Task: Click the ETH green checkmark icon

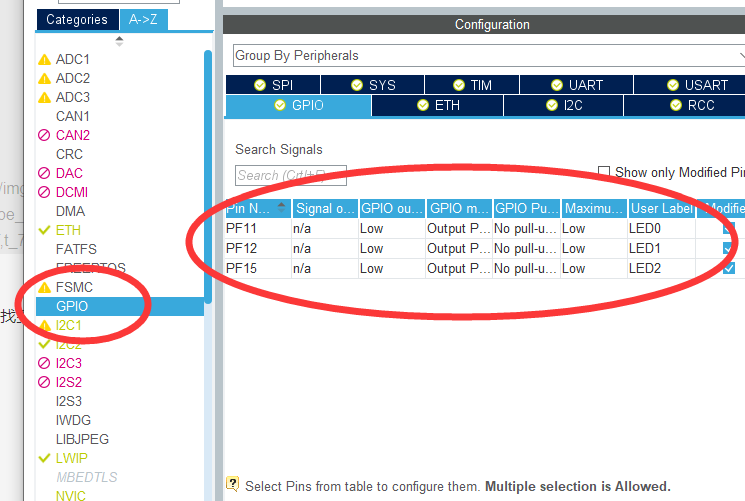Action: pyautogui.click(x=44, y=231)
